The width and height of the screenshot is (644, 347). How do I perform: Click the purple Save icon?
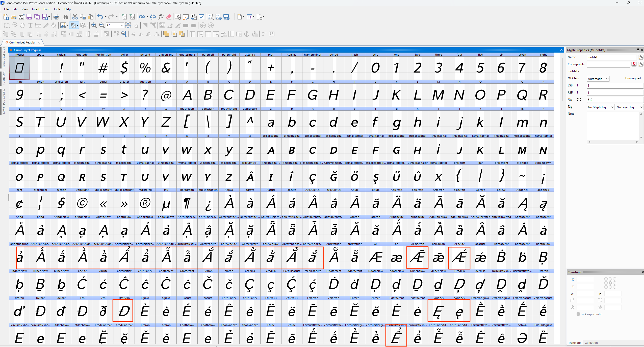click(29, 17)
